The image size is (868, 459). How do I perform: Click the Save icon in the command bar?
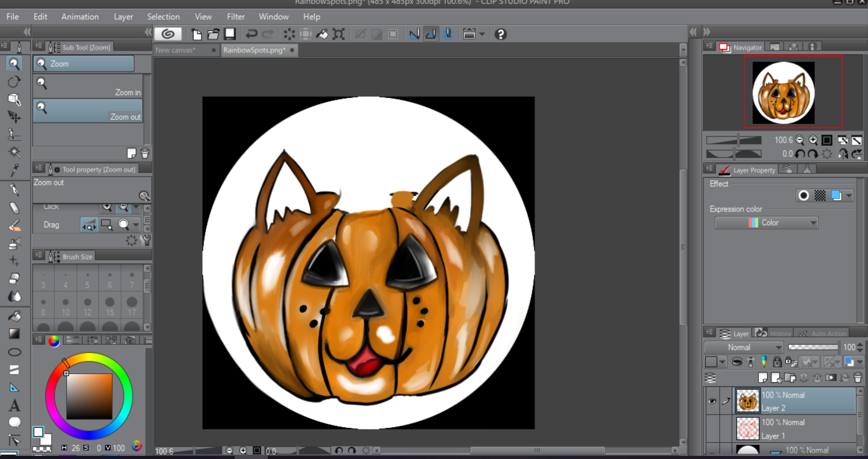coord(230,34)
